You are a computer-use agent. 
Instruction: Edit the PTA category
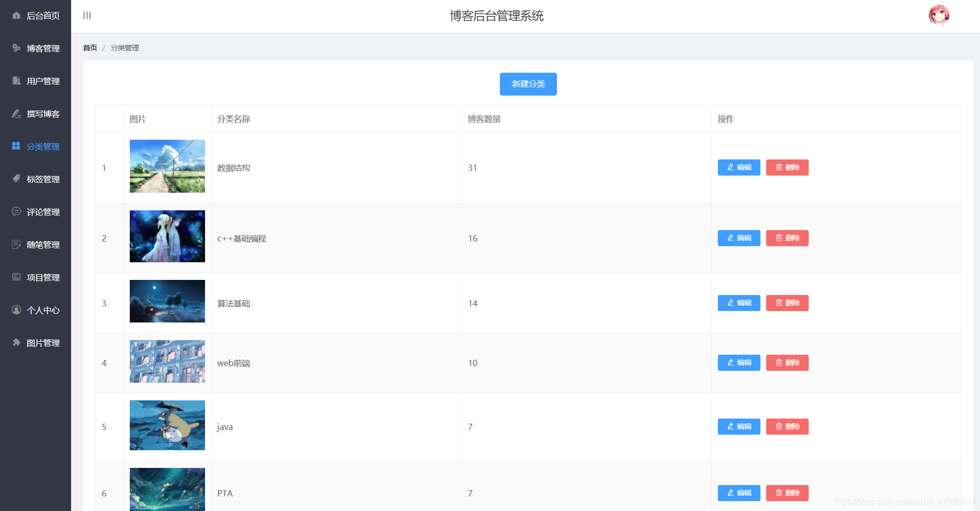click(739, 493)
